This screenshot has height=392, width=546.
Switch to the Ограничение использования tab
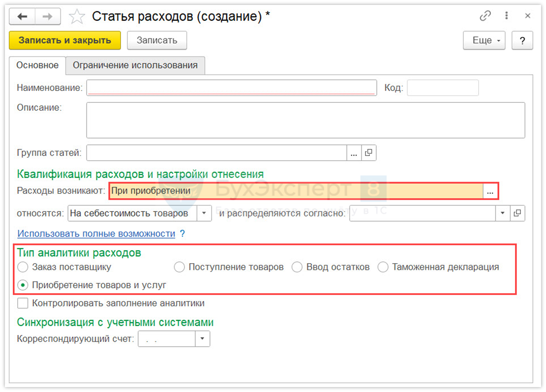135,65
